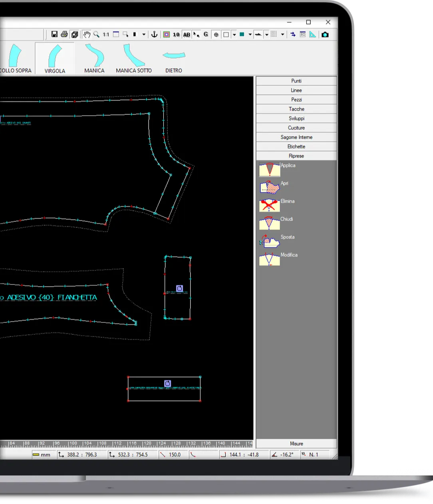The image size is (433, 504).
Task: Click the stacked pages copy icon
Action: pyautogui.click(x=74, y=34)
